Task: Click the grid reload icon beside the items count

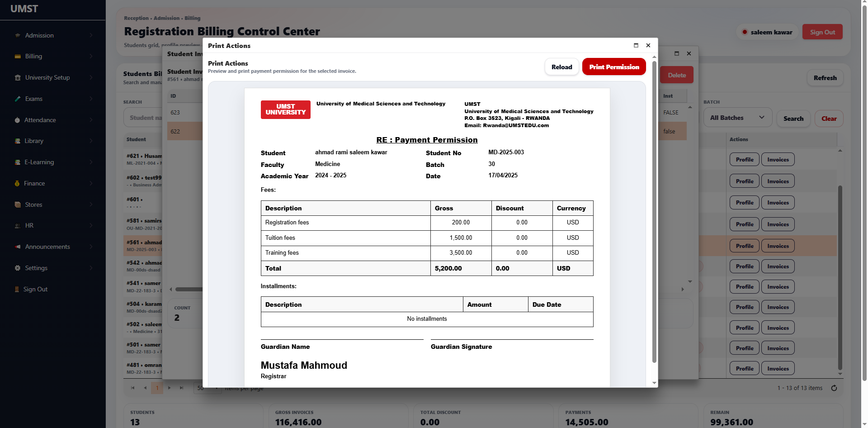Action: (x=834, y=388)
